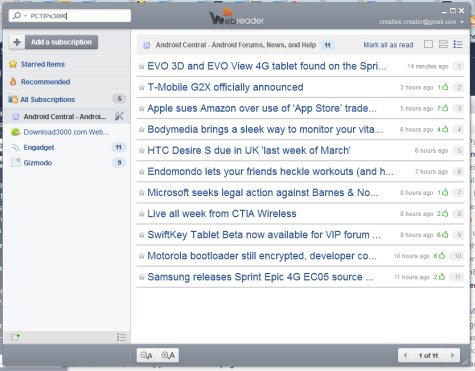The image size is (475, 371).
Task: Select the Android Central feed in sidebar
Action: point(65,117)
